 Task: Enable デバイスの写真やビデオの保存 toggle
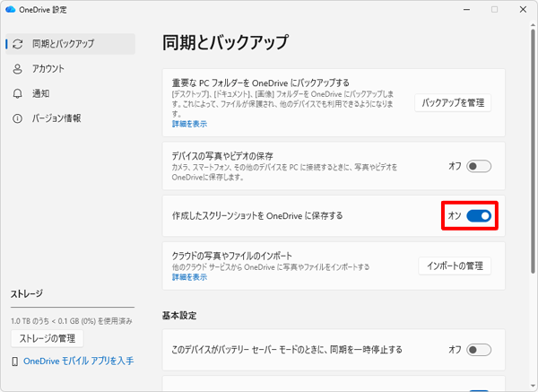(479, 167)
